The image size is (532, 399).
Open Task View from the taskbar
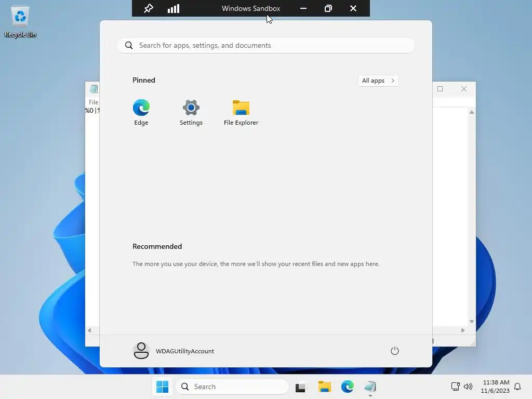tap(300, 387)
